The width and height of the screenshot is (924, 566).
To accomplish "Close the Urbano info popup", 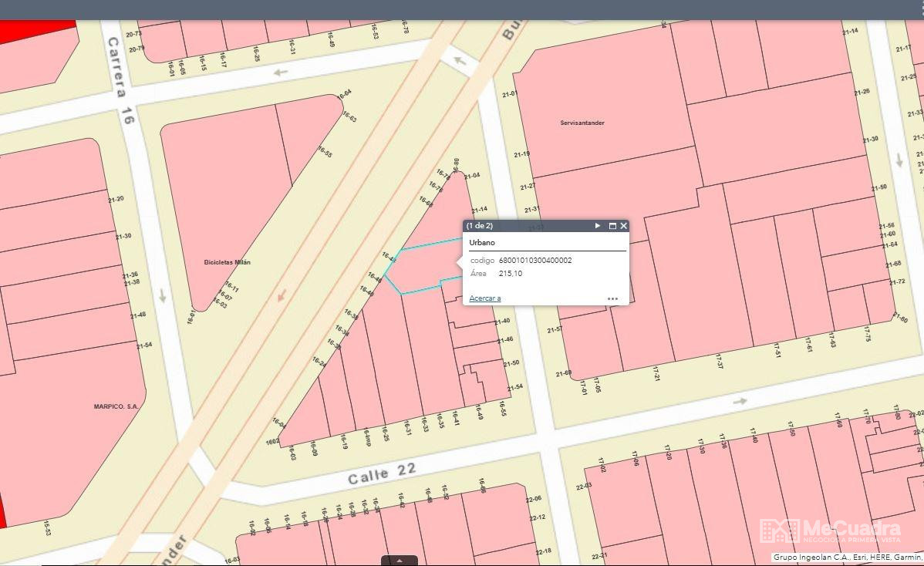I will (624, 226).
